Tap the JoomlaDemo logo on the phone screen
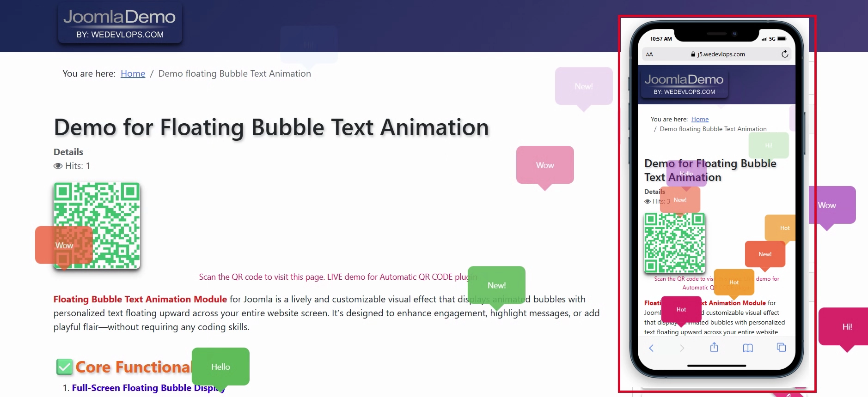868x397 pixels. tap(684, 84)
